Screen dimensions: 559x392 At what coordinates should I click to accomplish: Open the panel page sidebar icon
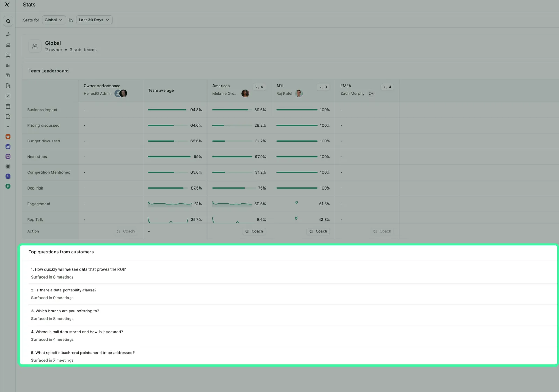(8, 117)
